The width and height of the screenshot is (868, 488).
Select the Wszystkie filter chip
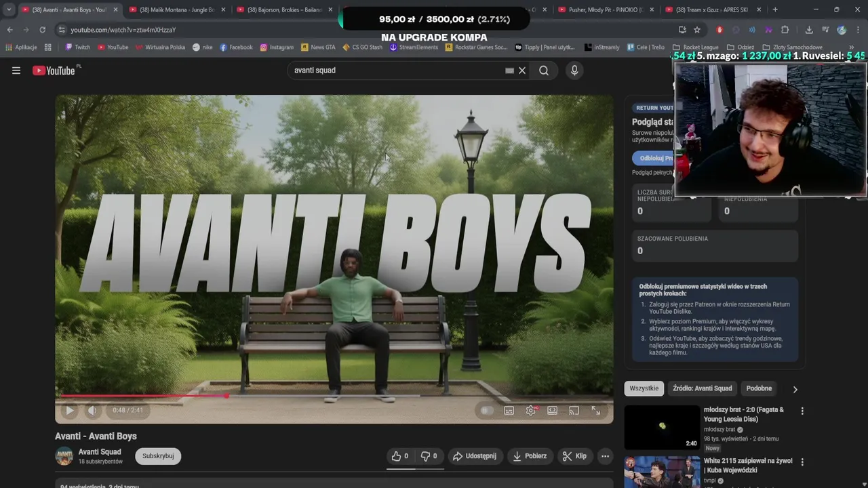tap(644, 388)
